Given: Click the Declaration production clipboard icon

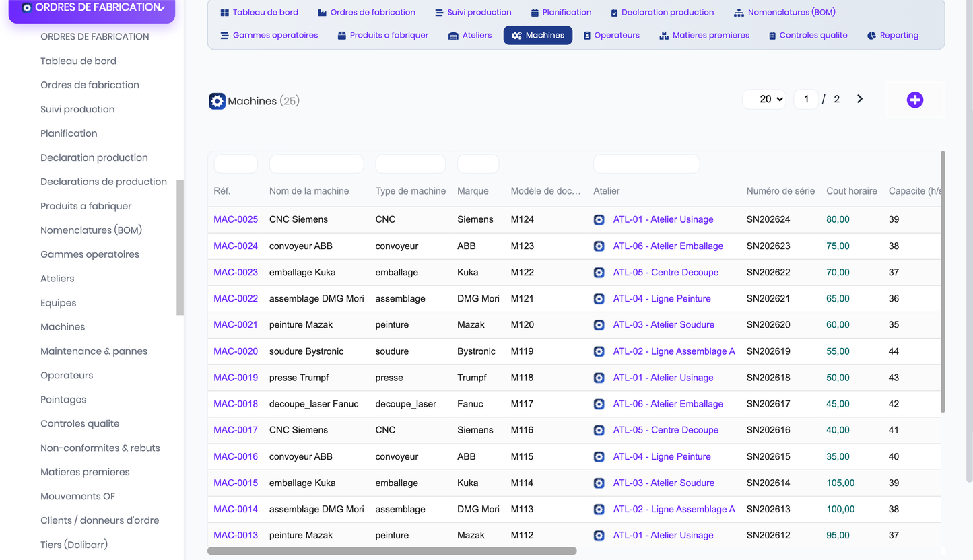Looking at the screenshot, I should pos(614,13).
